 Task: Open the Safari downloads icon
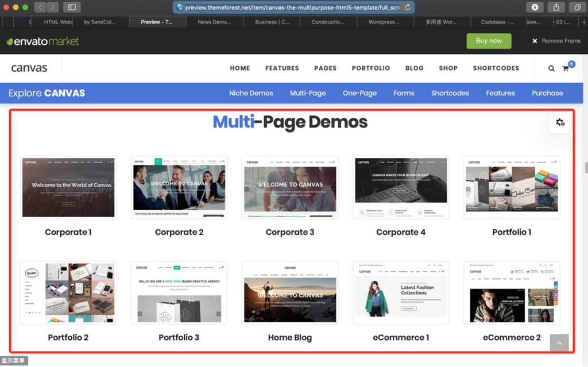535,7
